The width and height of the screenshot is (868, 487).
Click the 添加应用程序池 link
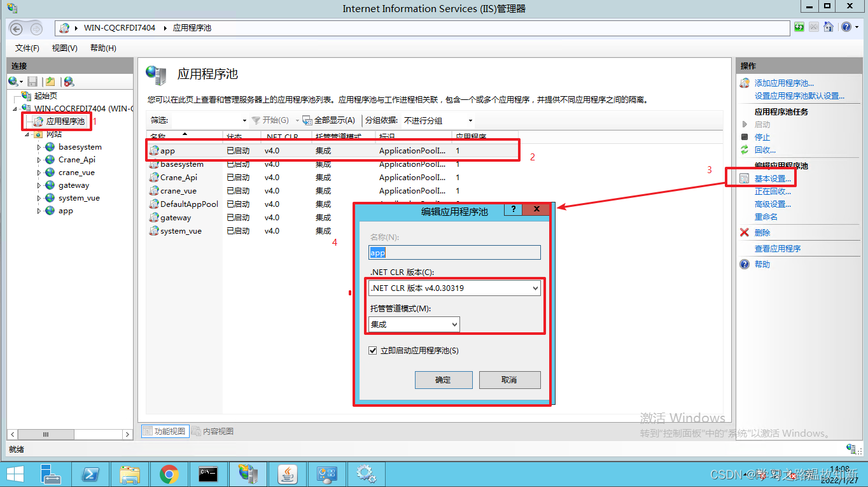point(784,83)
